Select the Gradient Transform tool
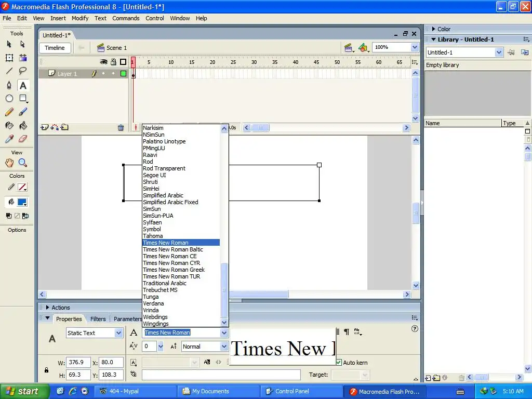The width and height of the screenshot is (532, 399). 23,58
